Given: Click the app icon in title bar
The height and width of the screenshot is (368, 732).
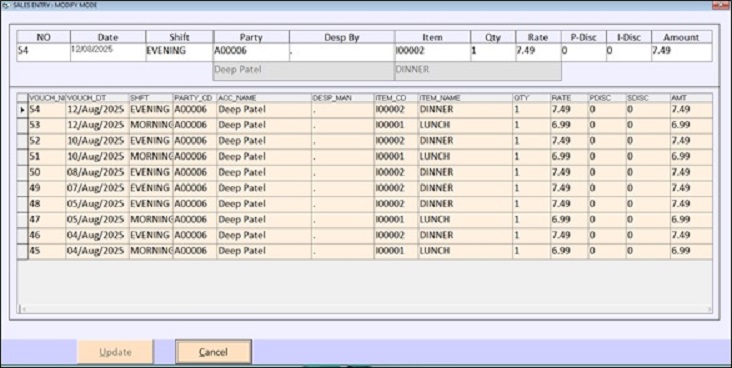Looking at the screenshot, I should (5, 5).
